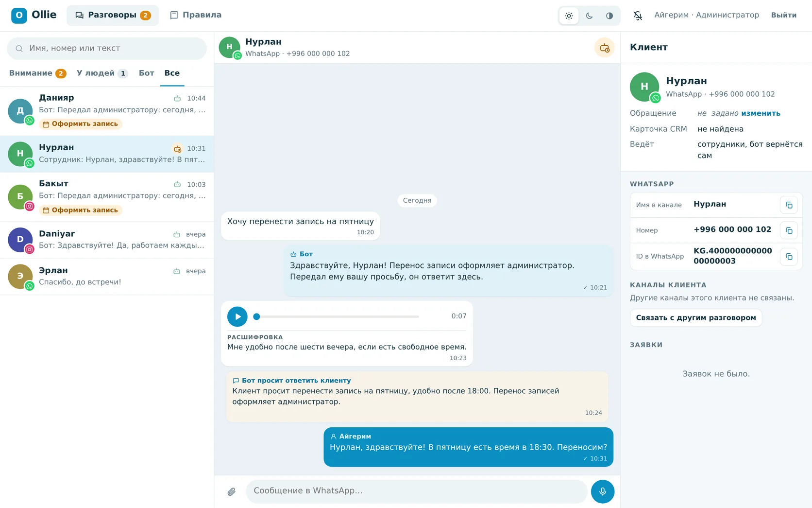Viewport: 812px width, 508px height.
Task: Open the Ollie logo home
Action: 34,15
